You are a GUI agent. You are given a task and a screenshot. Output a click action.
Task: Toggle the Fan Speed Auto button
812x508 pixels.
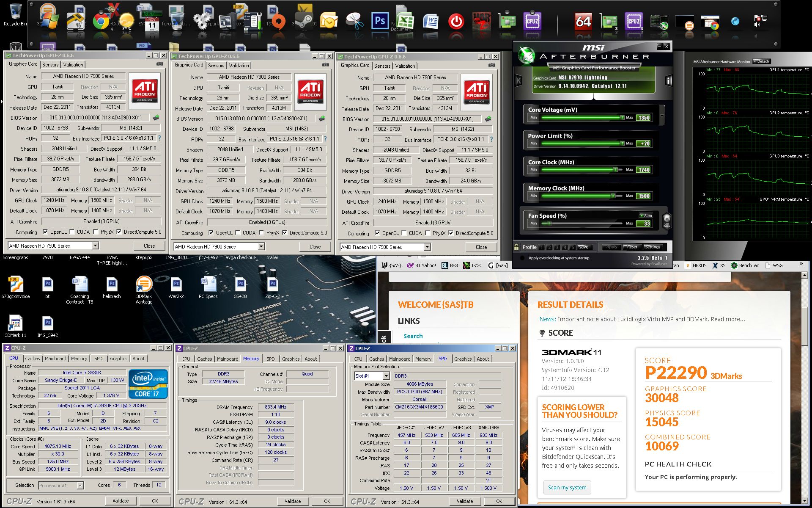646,215
